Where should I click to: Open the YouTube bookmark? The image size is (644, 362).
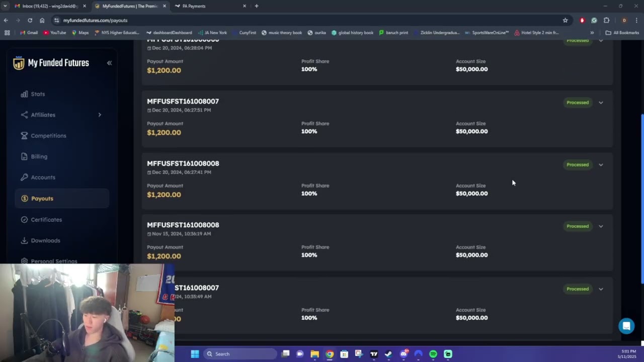(x=54, y=33)
